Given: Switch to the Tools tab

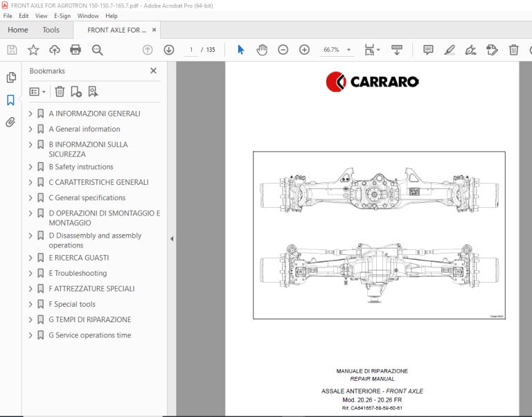Looking at the screenshot, I should 51,30.
